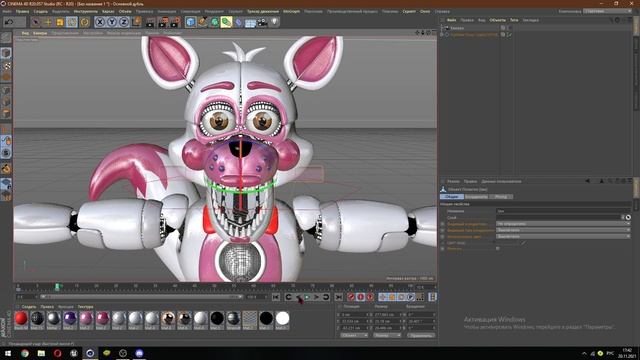
Task: Expand the orange object in Object Manager
Action: 441,35
